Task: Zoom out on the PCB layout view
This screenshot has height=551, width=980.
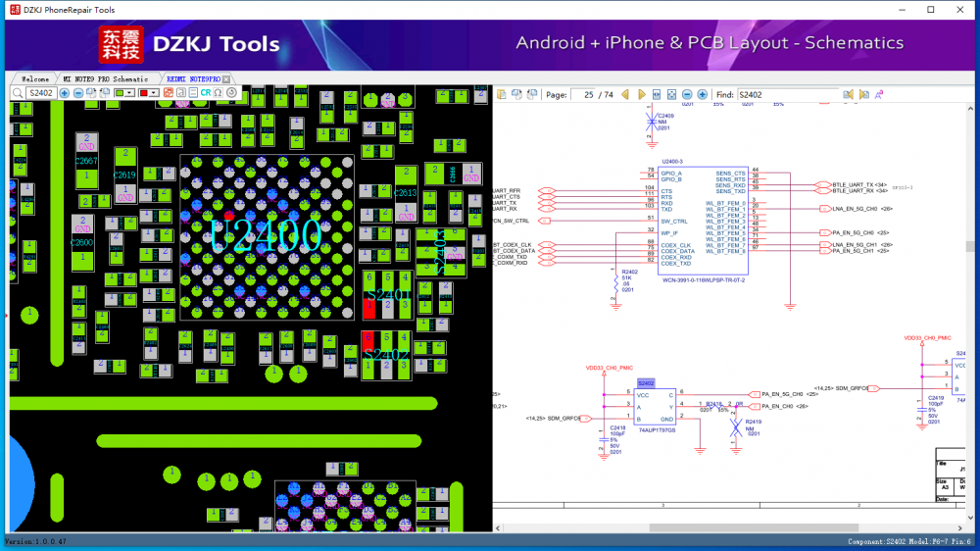Action: pos(78,93)
